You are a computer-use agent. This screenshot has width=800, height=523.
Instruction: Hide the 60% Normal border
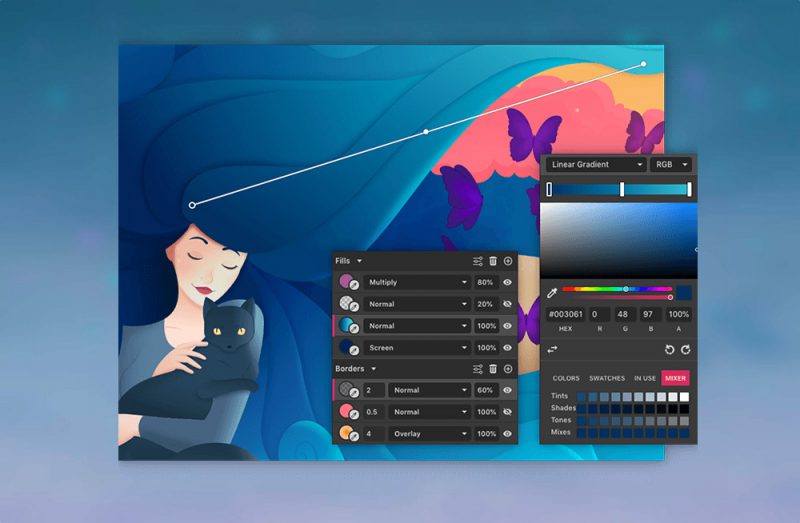(508, 390)
